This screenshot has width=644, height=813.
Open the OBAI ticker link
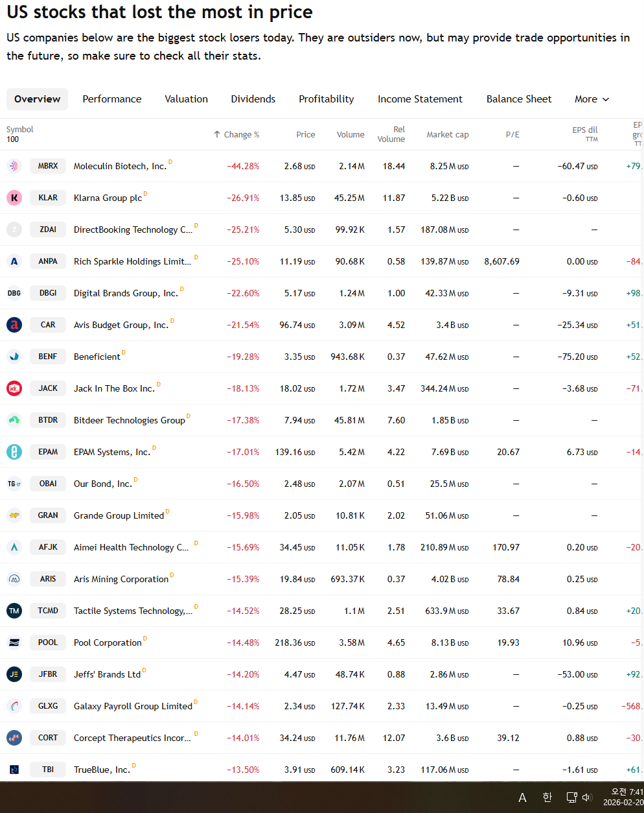pyautogui.click(x=48, y=484)
